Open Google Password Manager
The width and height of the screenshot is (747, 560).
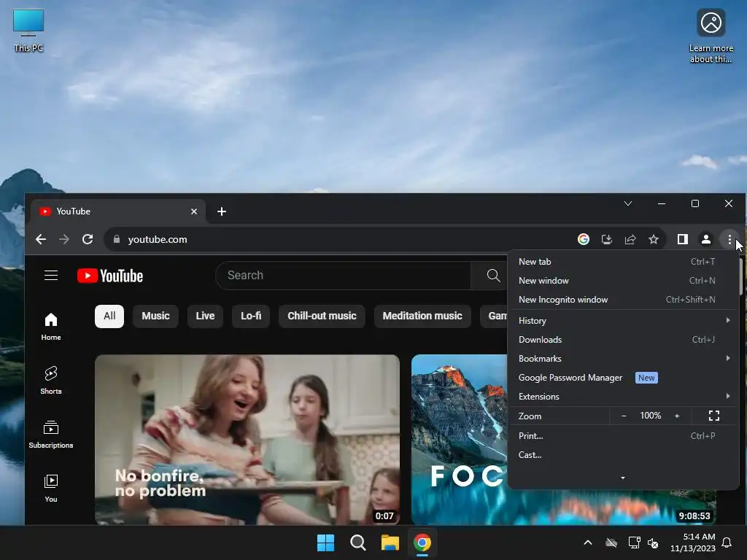click(x=624, y=378)
